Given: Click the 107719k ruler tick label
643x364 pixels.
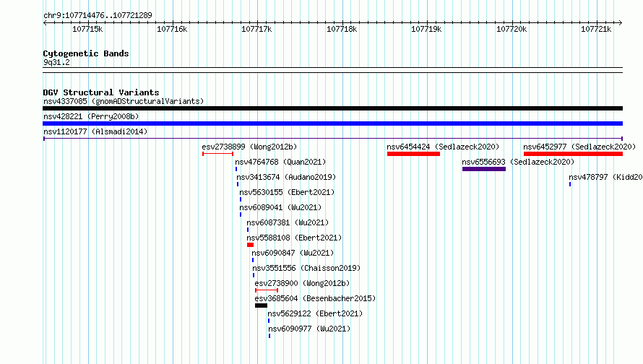Looking at the screenshot, I should pos(426,29).
